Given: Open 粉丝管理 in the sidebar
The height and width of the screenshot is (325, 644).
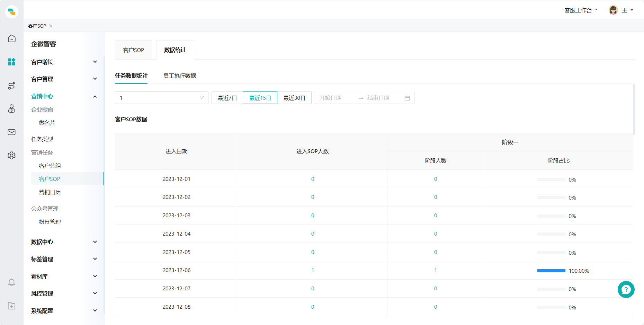Looking at the screenshot, I should pos(50,222).
